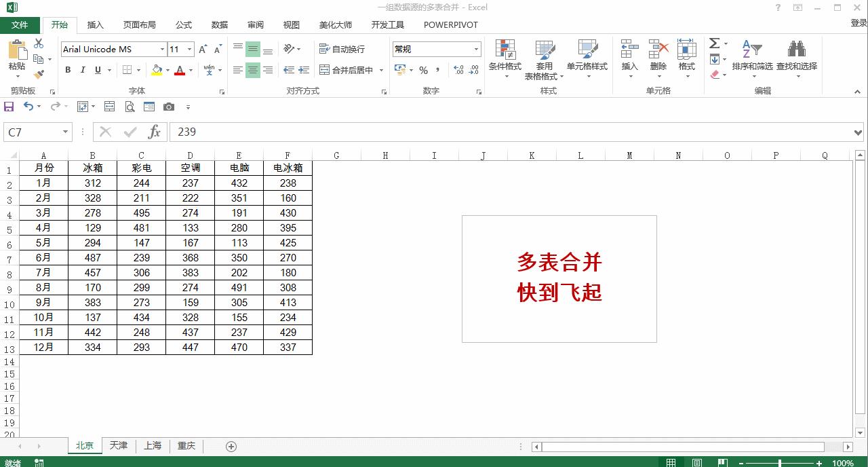The height and width of the screenshot is (467, 868).
Task: Open the number format 常规 dropdown
Action: [476, 49]
